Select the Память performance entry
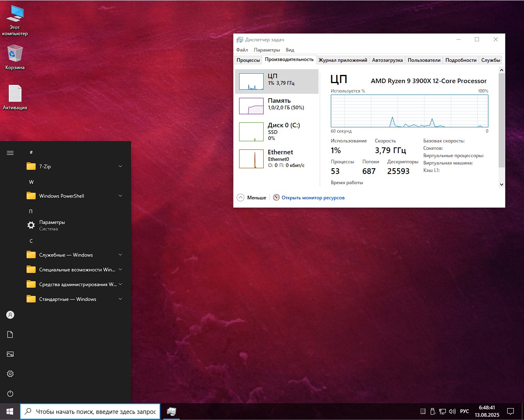 (x=277, y=106)
